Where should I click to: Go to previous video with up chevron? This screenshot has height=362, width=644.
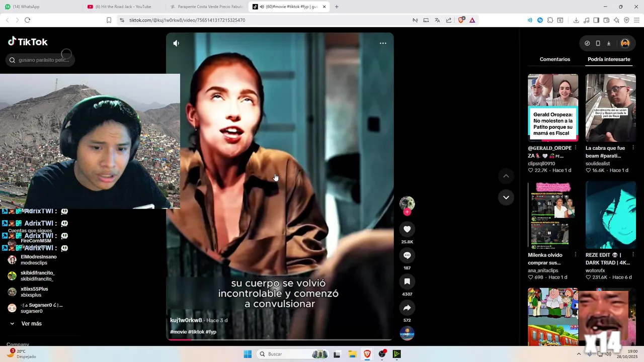[x=506, y=176]
